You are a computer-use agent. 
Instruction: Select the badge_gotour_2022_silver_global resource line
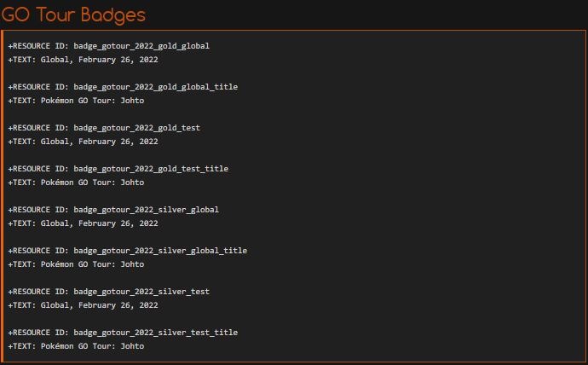tap(113, 210)
